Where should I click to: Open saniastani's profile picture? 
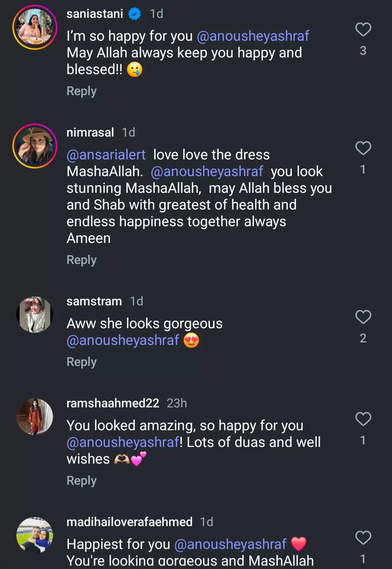(x=35, y=27)
